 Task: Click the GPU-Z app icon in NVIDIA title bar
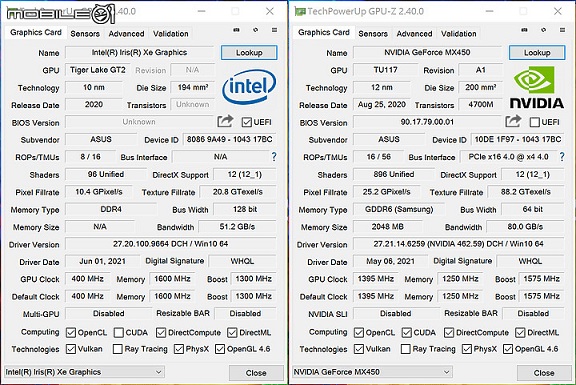pyautogui.click(x=300, y=12)
